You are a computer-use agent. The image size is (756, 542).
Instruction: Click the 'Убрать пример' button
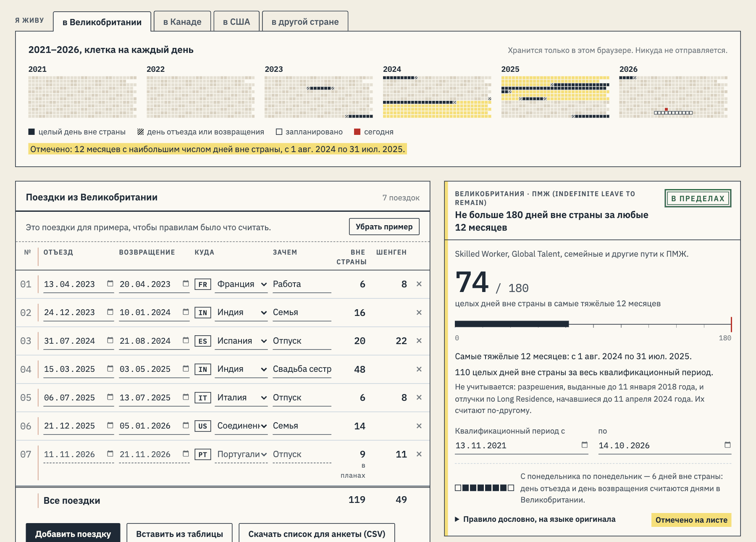click(x=384, y=227)
